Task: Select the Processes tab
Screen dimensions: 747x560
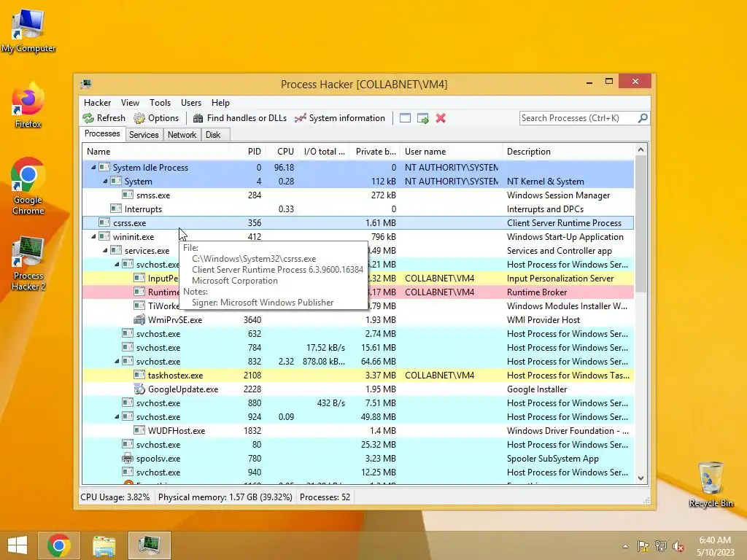Action: pyautogui.click(x=102, y=134)
